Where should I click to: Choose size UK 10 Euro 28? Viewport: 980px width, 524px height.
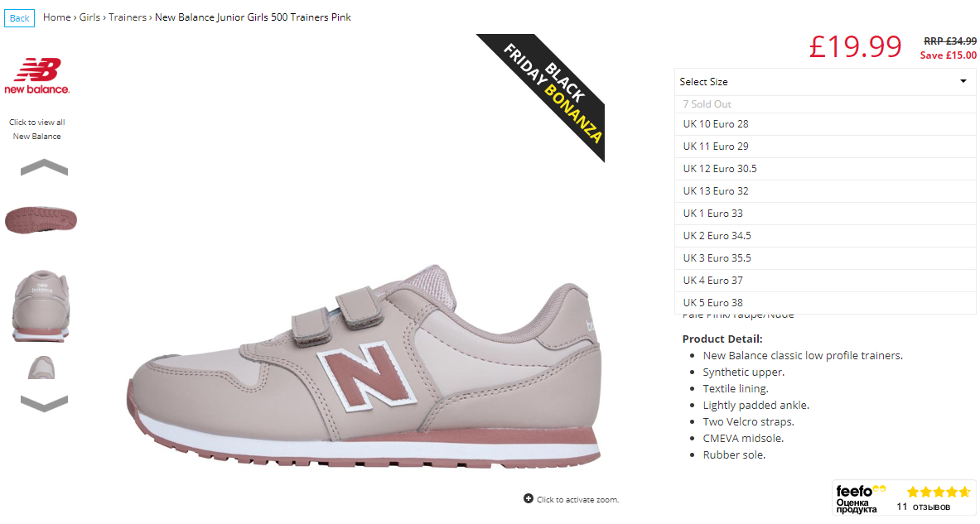(825, 123)
